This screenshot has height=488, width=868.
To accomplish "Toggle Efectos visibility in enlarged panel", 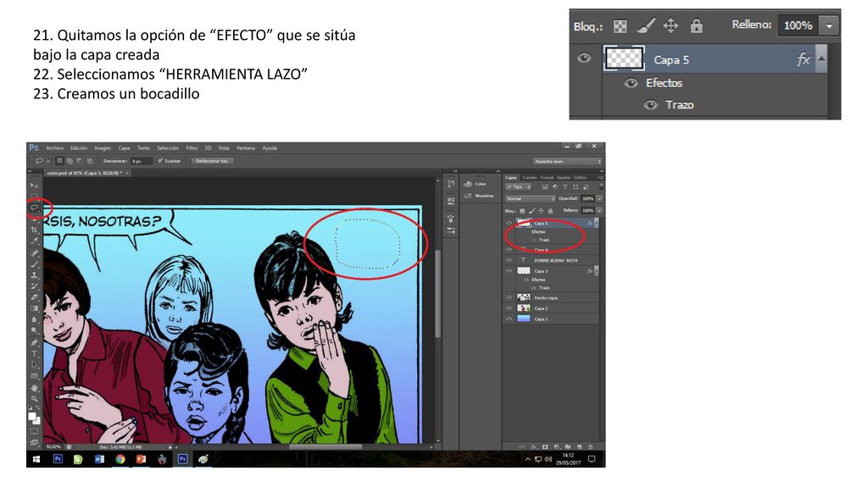I will (x=631, y=83).
